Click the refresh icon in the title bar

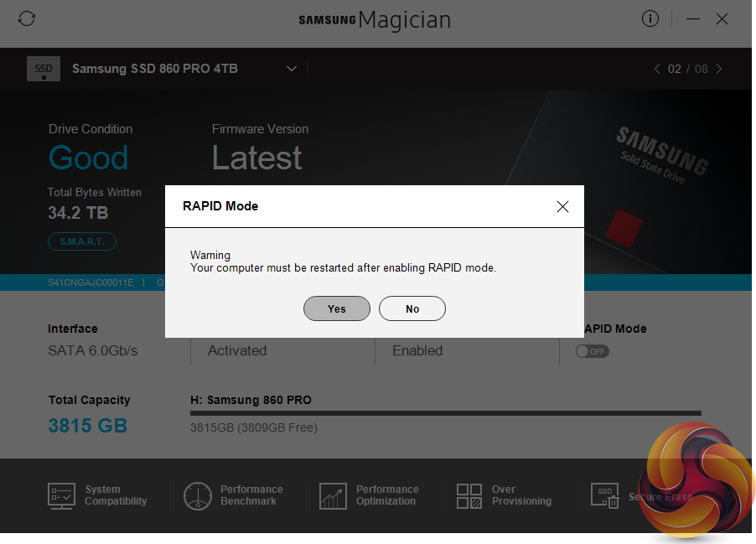tap(27, 18)
